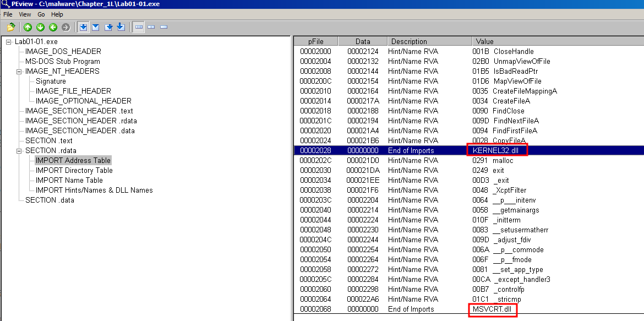
Task: Select IMAGE_DOS_HEADER in the tree
Action: click(63, 52)
